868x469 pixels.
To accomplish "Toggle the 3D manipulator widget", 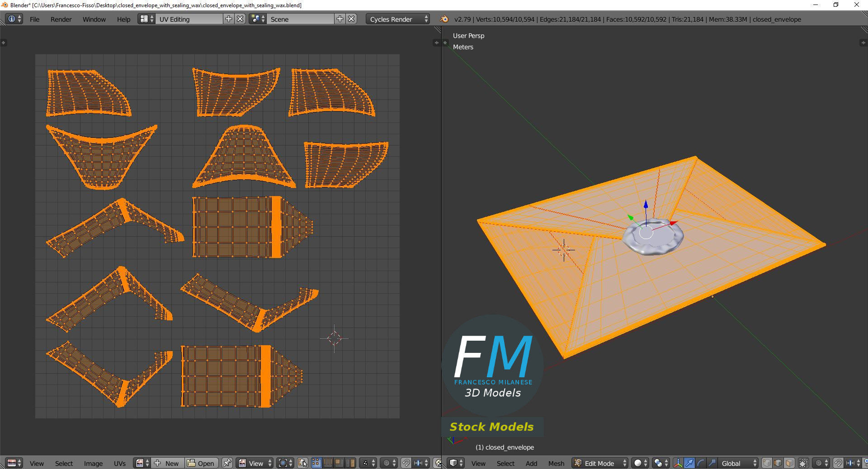I will pos(678,463).
